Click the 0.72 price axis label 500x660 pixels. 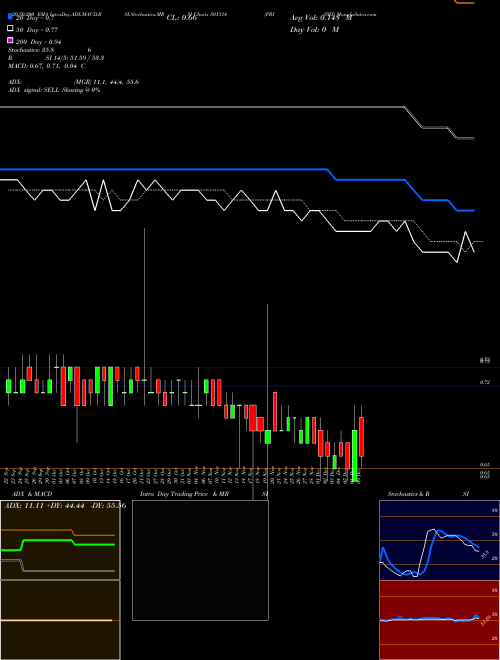484,382
